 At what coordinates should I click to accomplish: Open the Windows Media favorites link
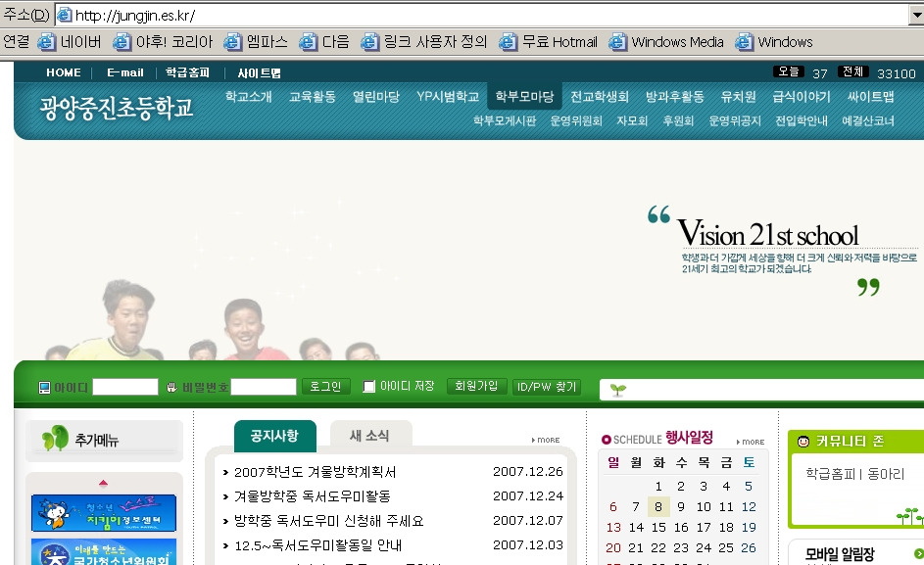click(666, 42)
